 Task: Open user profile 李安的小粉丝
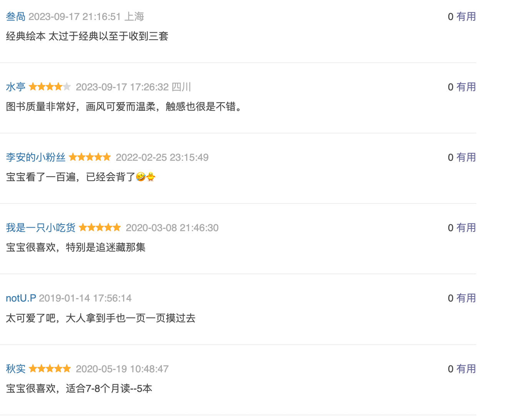pyautogui.click(x=36, y=157)
